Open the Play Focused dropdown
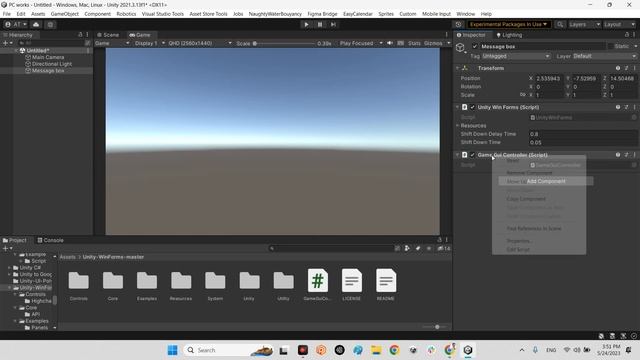640x360 pixels. point(361,43)
